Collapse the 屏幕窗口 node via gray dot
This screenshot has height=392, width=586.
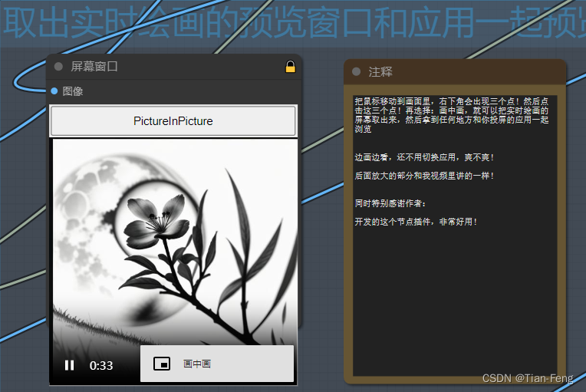coord(58,67)
